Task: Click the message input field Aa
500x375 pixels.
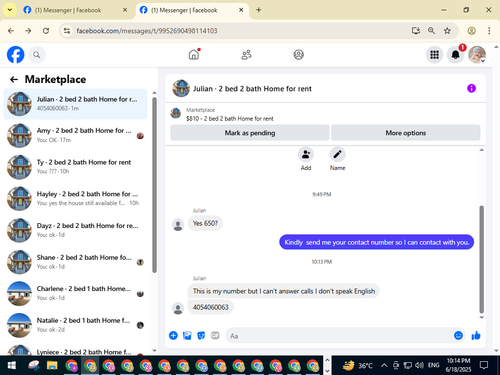Action: pos(340,336)
